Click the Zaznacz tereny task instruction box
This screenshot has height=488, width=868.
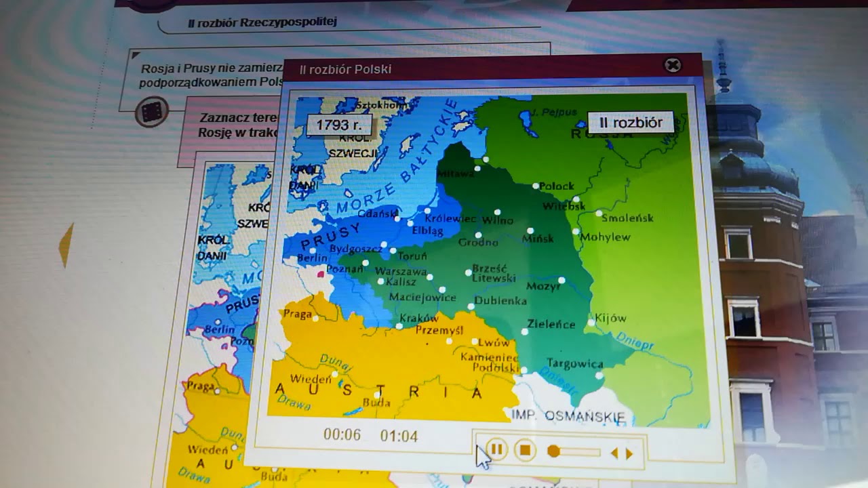pos(231,124)
